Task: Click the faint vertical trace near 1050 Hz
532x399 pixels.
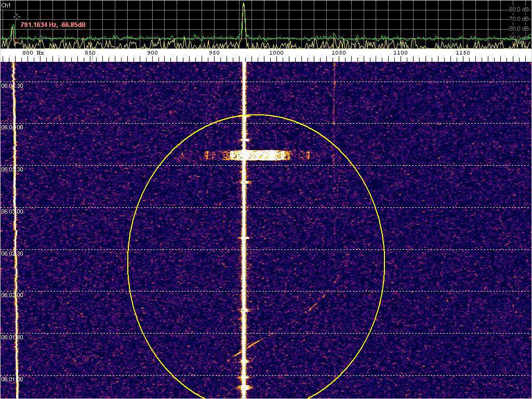Action: 334,94
